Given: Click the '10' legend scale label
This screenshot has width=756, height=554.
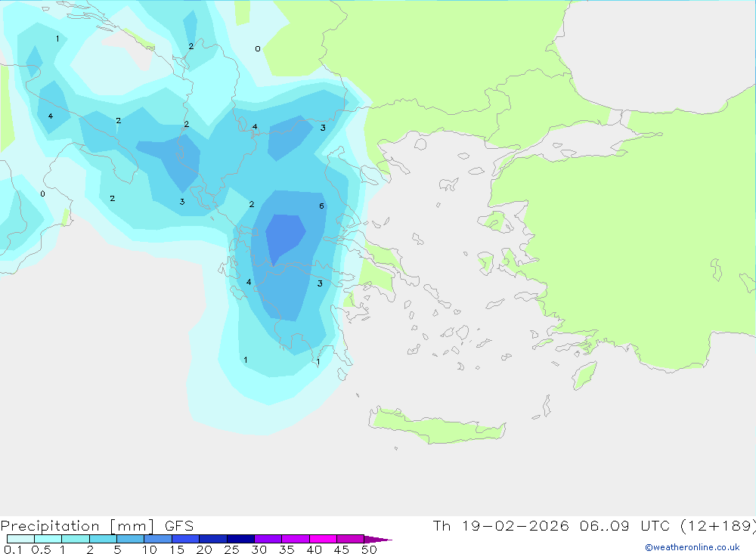Looking at the screenshot, I should tap(150, 549).
